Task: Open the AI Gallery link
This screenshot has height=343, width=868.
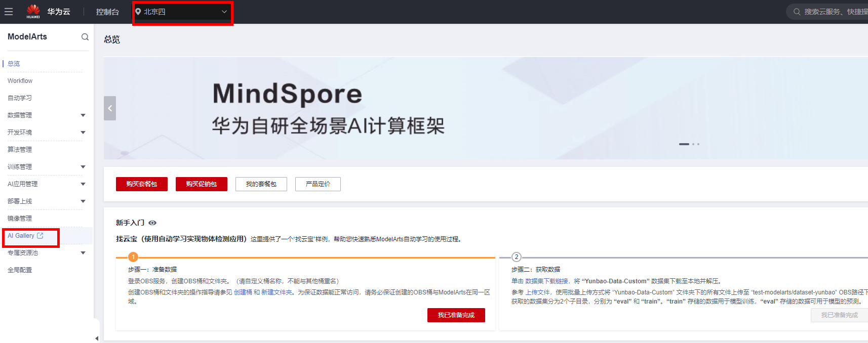Action: click(x=21, y=236)
